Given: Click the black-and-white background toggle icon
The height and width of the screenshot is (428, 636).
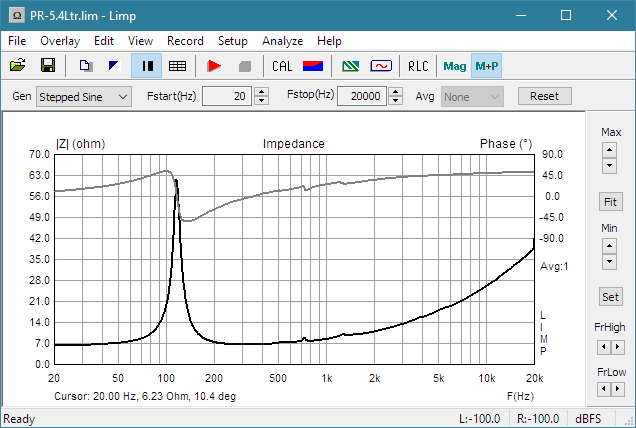Looking at the screenshot, I should (115, 65).
